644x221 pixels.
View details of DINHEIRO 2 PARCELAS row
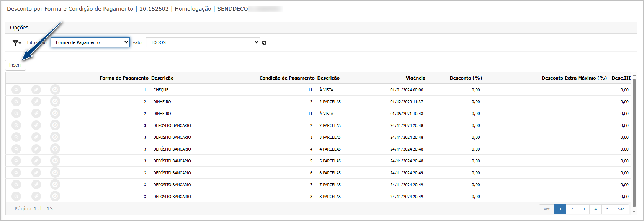(x=16, y=101)
